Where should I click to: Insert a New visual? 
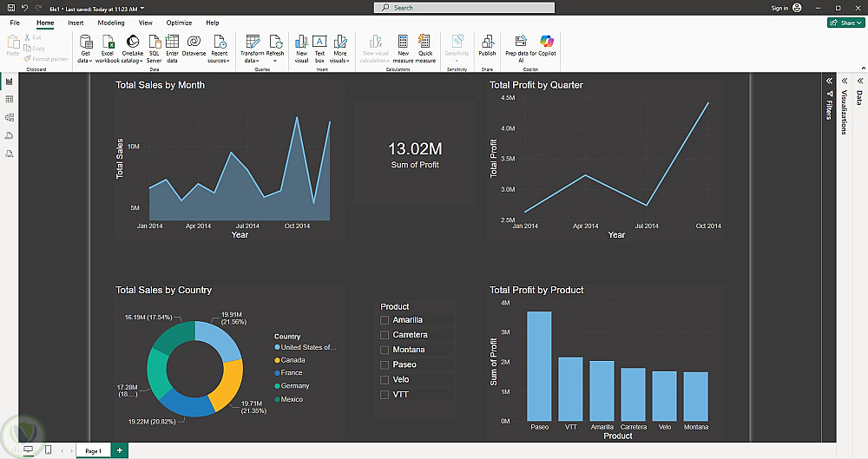(x=302, y=49)
